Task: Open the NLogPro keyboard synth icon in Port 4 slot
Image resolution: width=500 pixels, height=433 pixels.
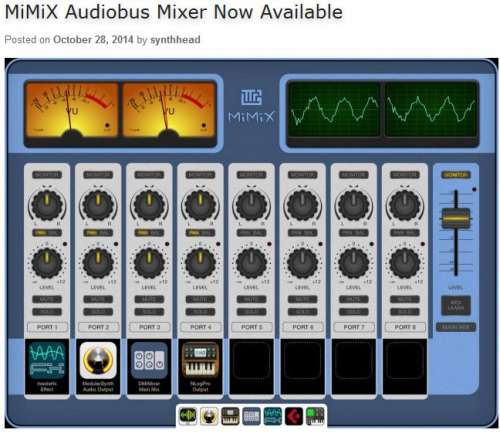Action: pyautogui.click(x=200, y=361)
